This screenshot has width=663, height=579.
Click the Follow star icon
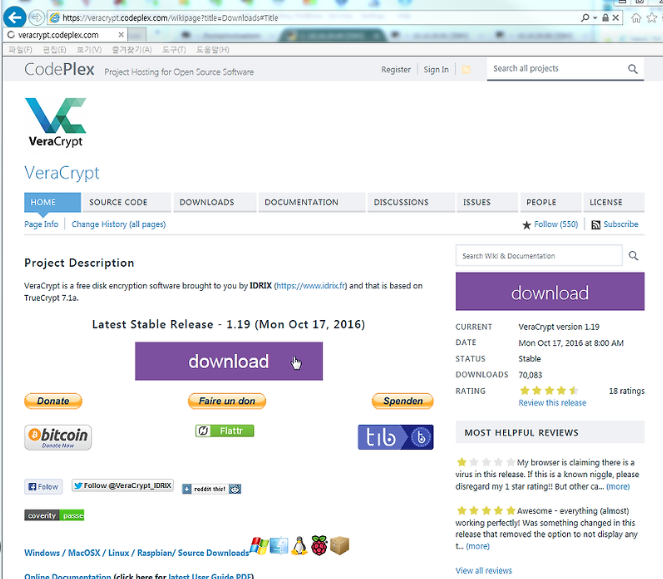click(526, 225)
